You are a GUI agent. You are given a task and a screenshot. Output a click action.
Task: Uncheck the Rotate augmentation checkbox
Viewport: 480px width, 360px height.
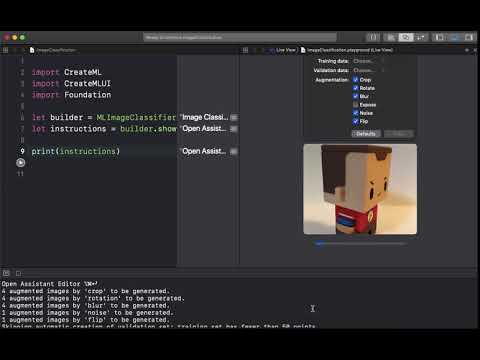(x=356, y=88)
